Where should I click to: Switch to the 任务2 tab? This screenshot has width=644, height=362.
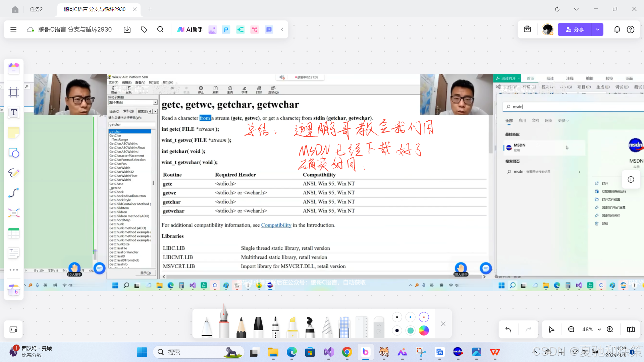coord(36,9)
